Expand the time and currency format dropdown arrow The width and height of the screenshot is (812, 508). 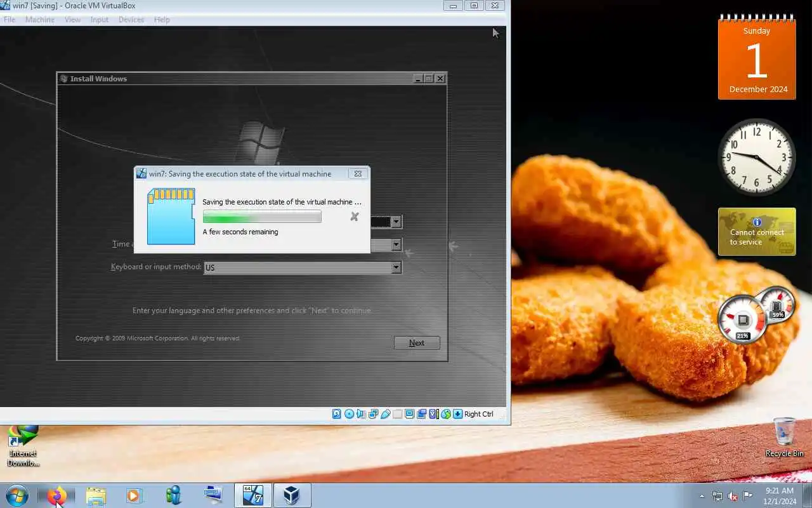pos(396,244)
